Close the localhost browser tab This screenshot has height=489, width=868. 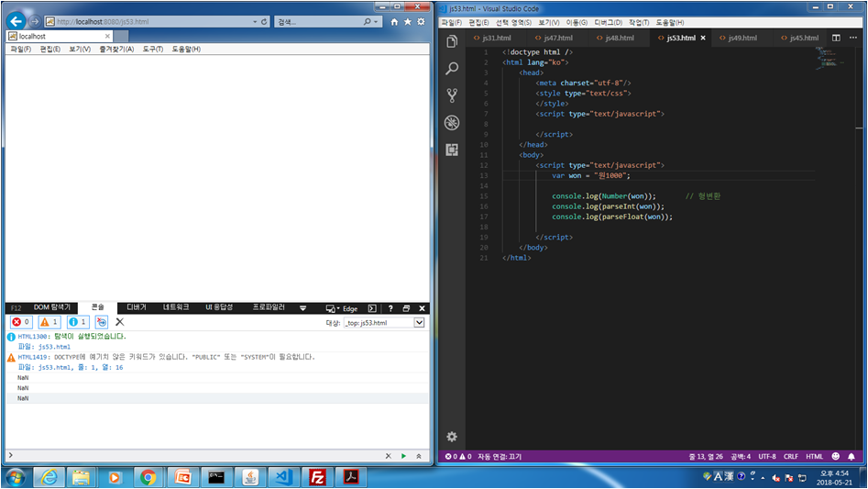coord(107,36)
